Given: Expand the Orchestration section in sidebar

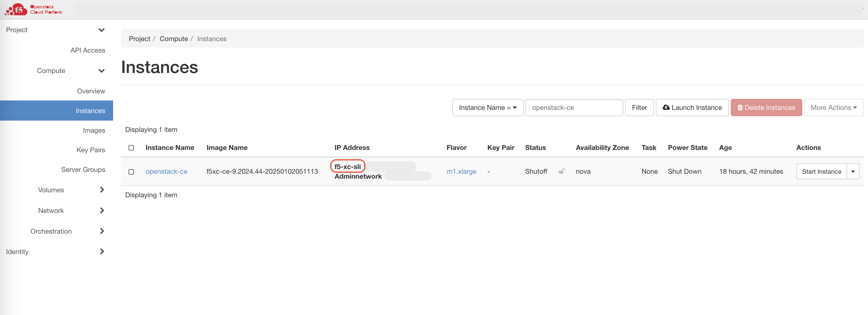Looking at the screenshot, I should (x=101, y=231).
